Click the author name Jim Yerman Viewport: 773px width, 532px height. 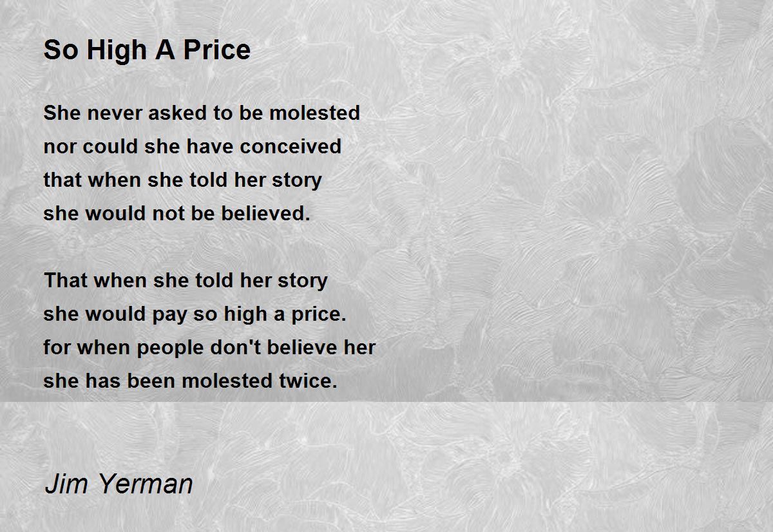(119, 483)
